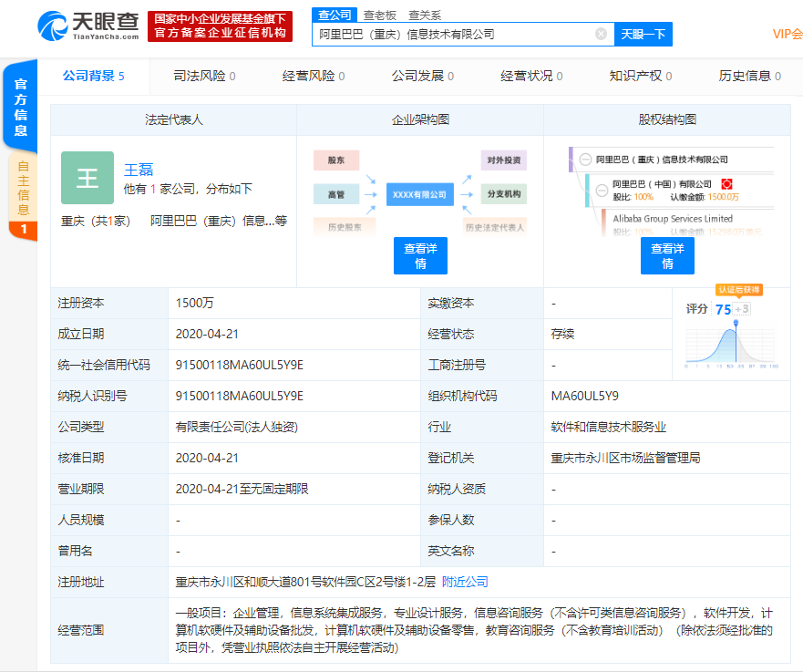Viewport: 803px width, 672px height.
Task: Switch to the 查关系 search tab
Action: click(x=424, y=15)
